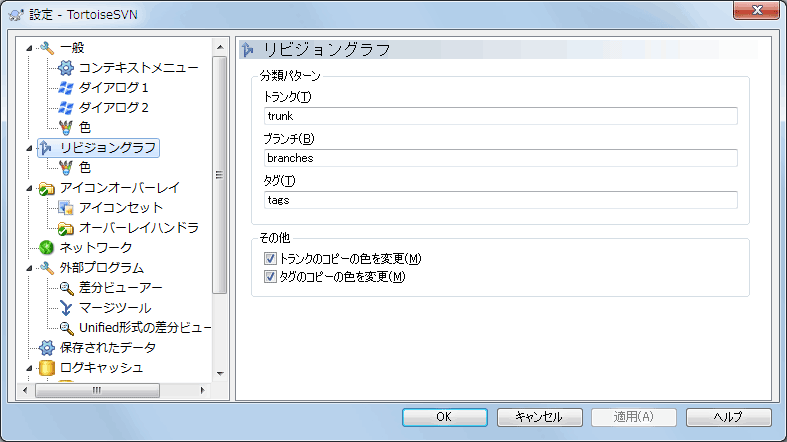Click the tree's vertical scrollbar down arrow
Viewport: 787px width, 442px height.
pyautogui.click(x=220, y=374)
